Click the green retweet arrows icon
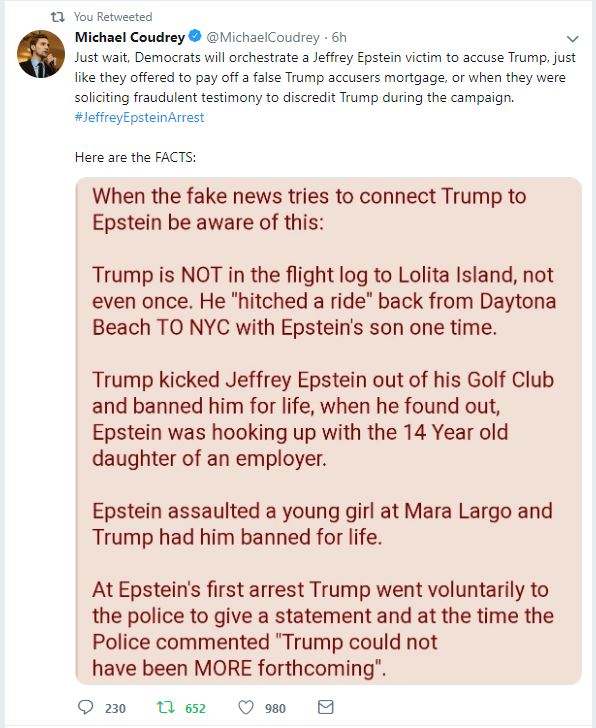The width and height of the screenshot is (596, 728). [x=165, y=707]
